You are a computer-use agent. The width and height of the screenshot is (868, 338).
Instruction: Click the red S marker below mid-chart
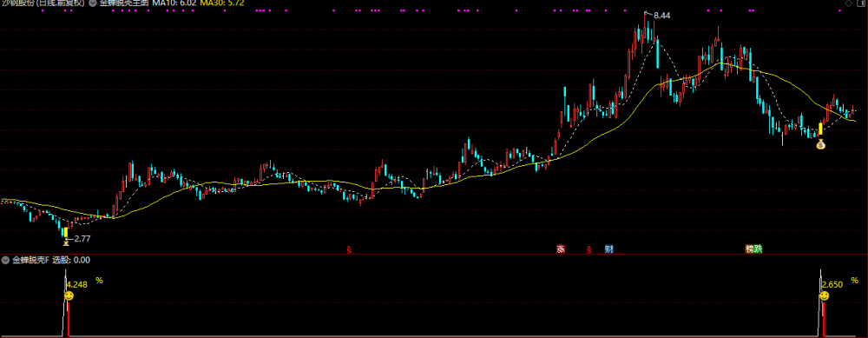(349, 250)
